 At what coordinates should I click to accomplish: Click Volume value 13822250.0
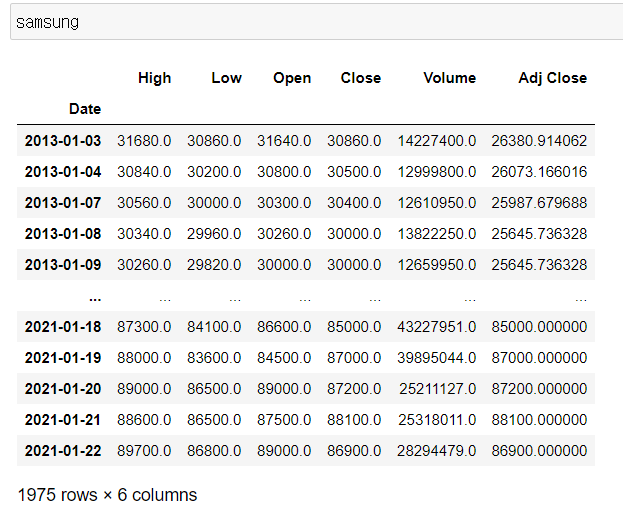click(437, 234)
